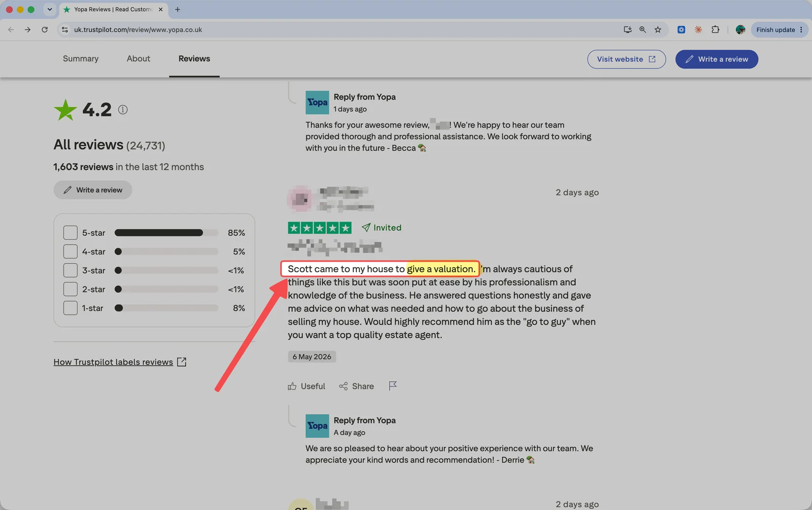The width and height of the screenshot is (812, 510).
Task: Open a new browser tab
Action: 178,9
